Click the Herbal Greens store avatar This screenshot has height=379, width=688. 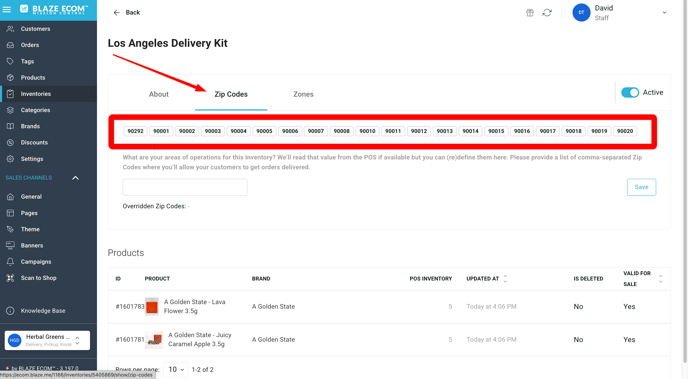pyautogui.click(x=14, y=340)
